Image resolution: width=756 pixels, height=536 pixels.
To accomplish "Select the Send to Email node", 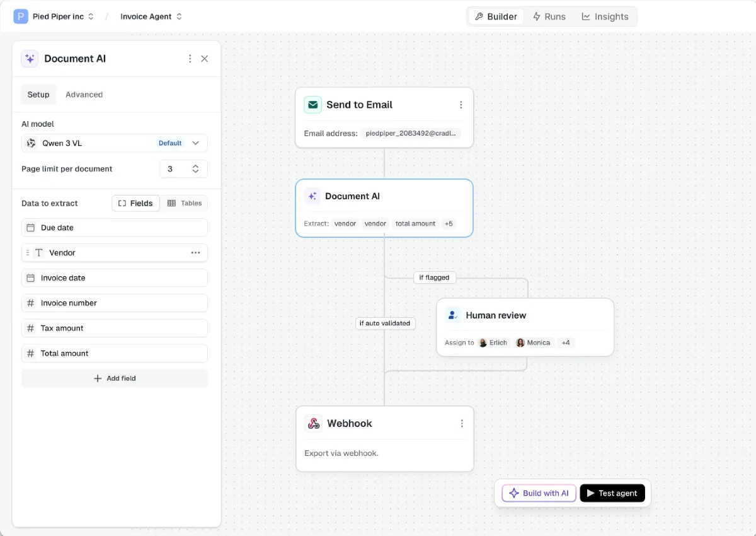I will click(384, 118).
